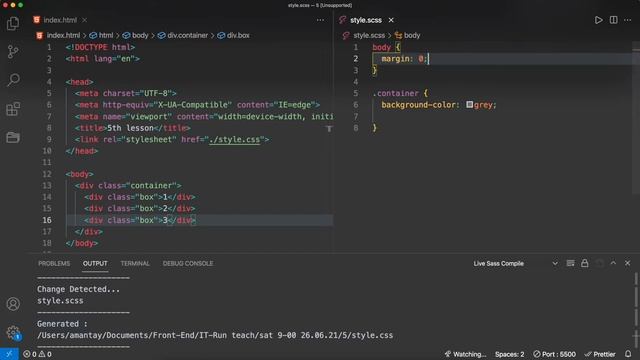640x360 pixels.
Task: Click the run play icon in editor toolbar
Action: coord(598,20)
